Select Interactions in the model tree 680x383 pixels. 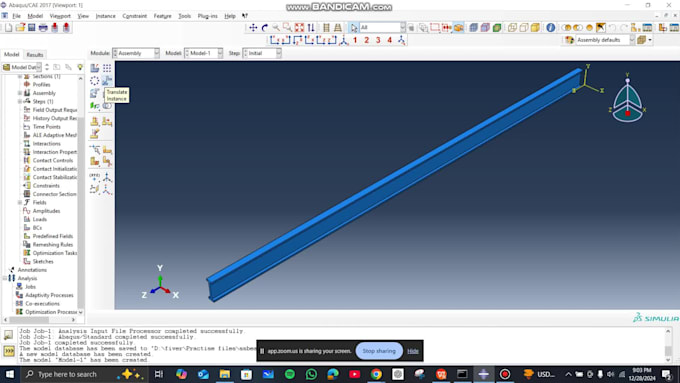point(46,144)
